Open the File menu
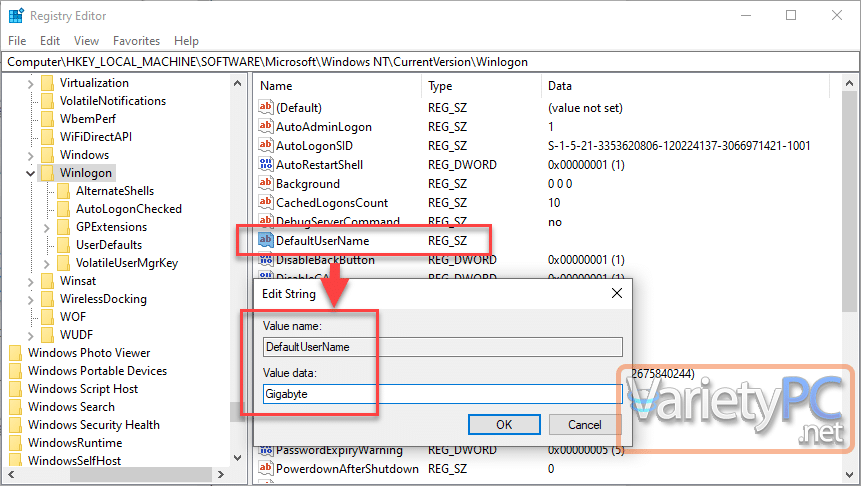This screenshot has width=861, height=486. pos(17,41)
